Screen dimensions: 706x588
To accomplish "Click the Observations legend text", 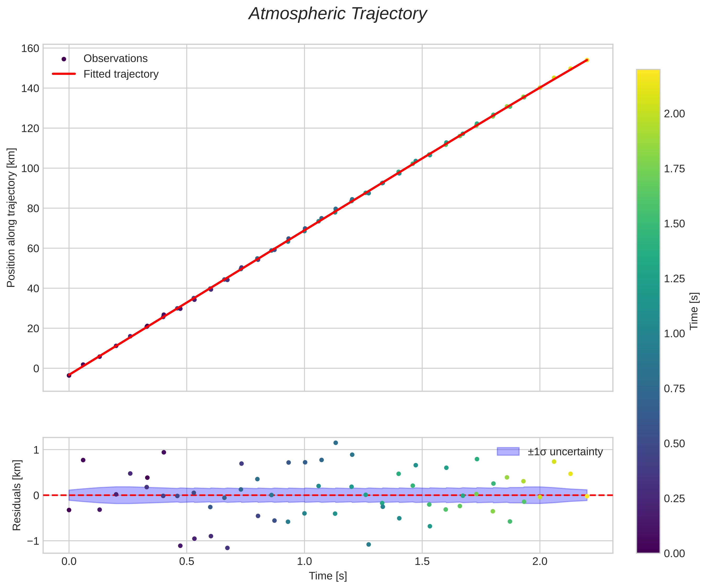I will (x=115, y=58).
